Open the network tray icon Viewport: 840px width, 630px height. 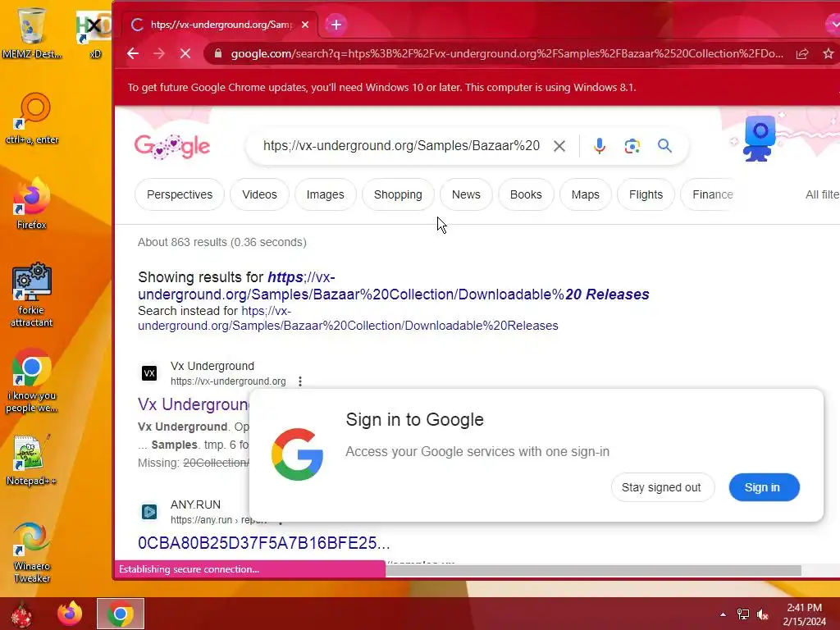(743, 614)
